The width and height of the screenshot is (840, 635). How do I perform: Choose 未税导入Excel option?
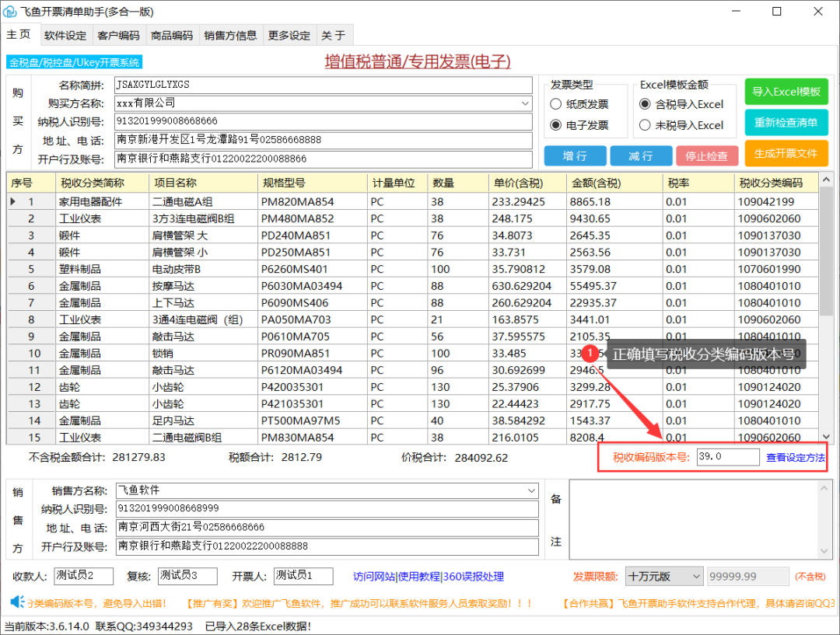[x=645, y=125]
